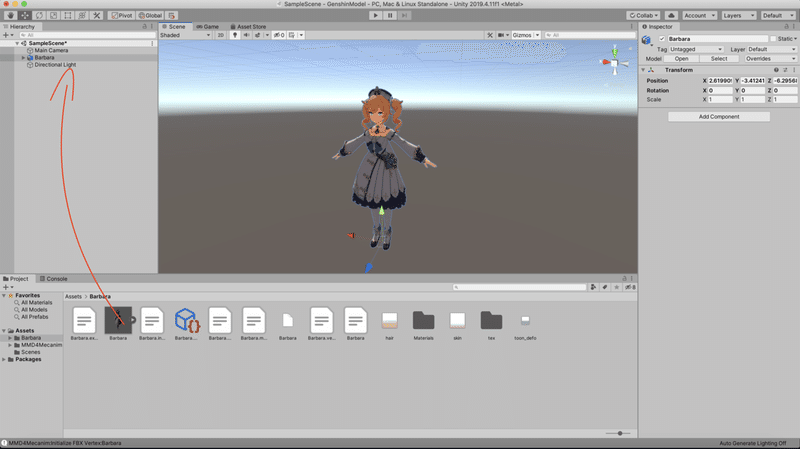Select the Barbara model thumbnail asset
800x449 pixels.
(x=118, y=320)
